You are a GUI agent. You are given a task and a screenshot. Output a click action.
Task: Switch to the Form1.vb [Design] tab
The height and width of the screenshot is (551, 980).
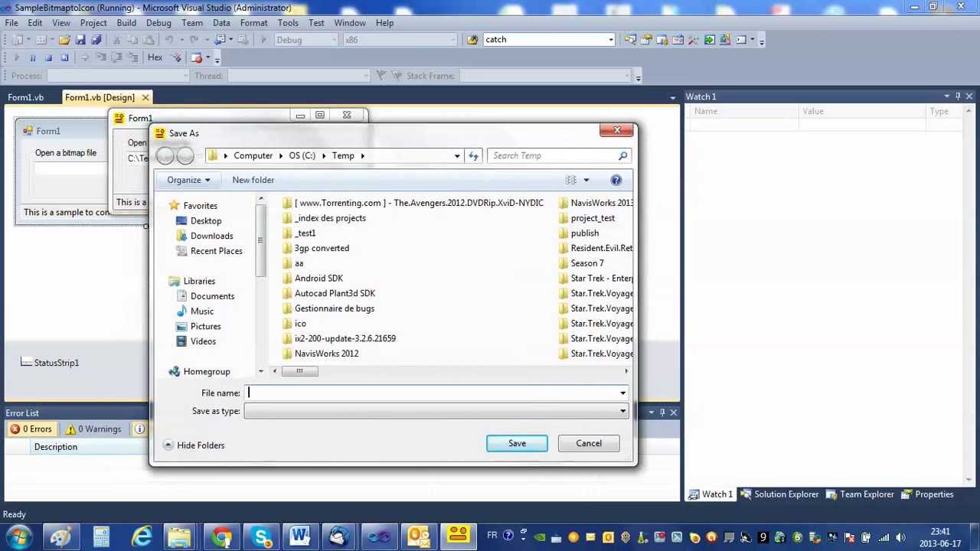(x=100, y=97)
